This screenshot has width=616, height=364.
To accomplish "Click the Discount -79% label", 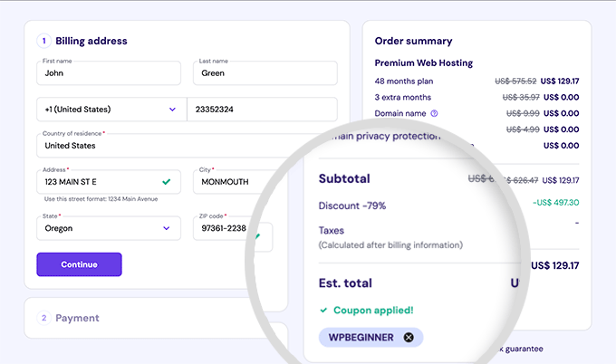I will [352, 206].
